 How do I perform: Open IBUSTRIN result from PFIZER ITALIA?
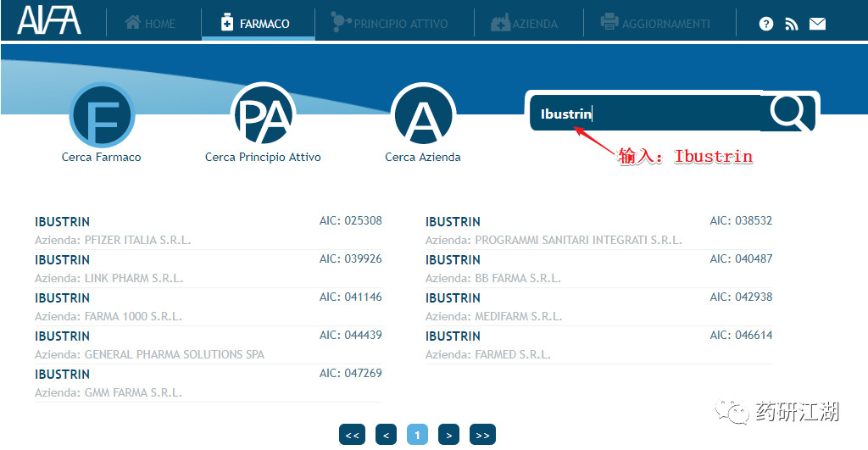209,231
